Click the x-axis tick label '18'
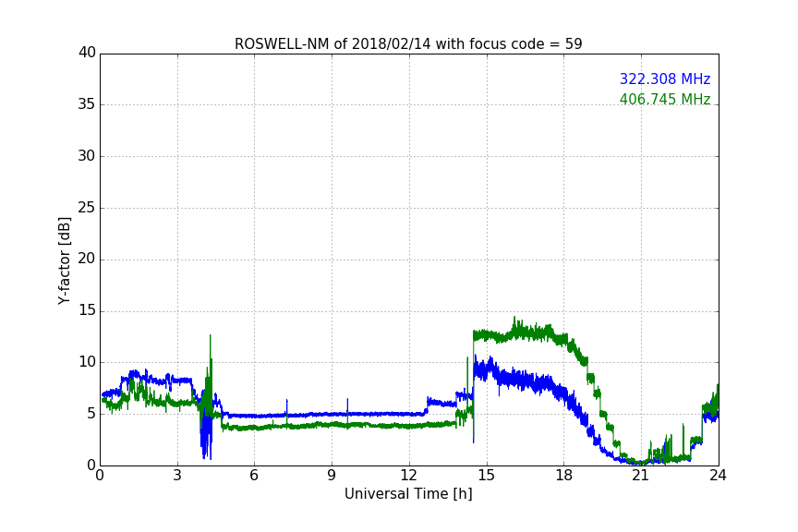The height and width of the screenshot is (532, 798). [563, 476]
